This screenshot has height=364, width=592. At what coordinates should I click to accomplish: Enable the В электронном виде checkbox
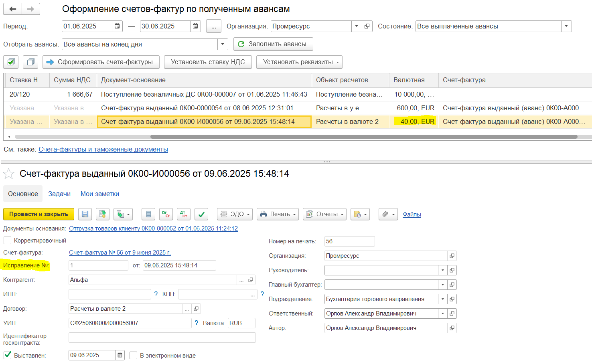pyautogui.click(x=134, y=356)
